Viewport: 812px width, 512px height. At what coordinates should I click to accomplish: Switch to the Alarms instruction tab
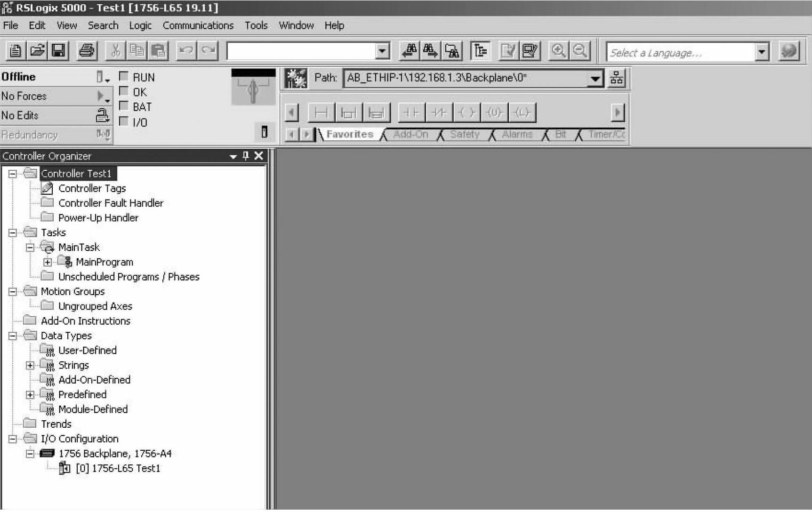[x=517, y=135]
